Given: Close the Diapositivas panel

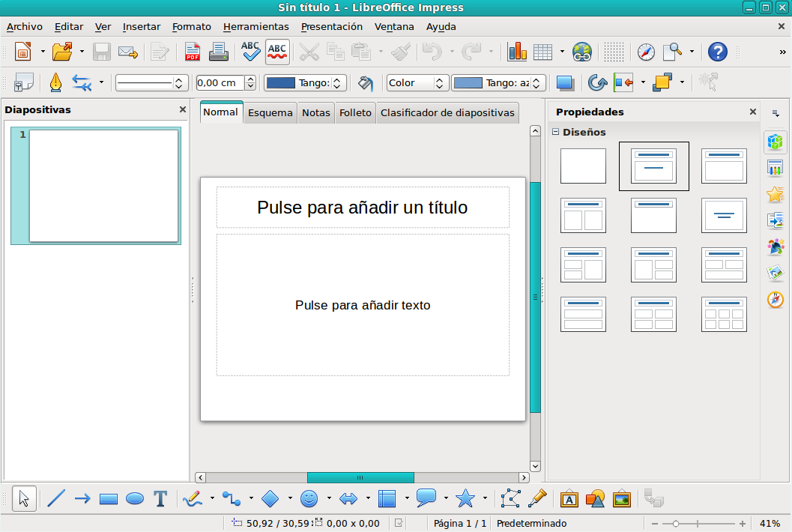Looking at the screenshot, I should tap(183, 109).
